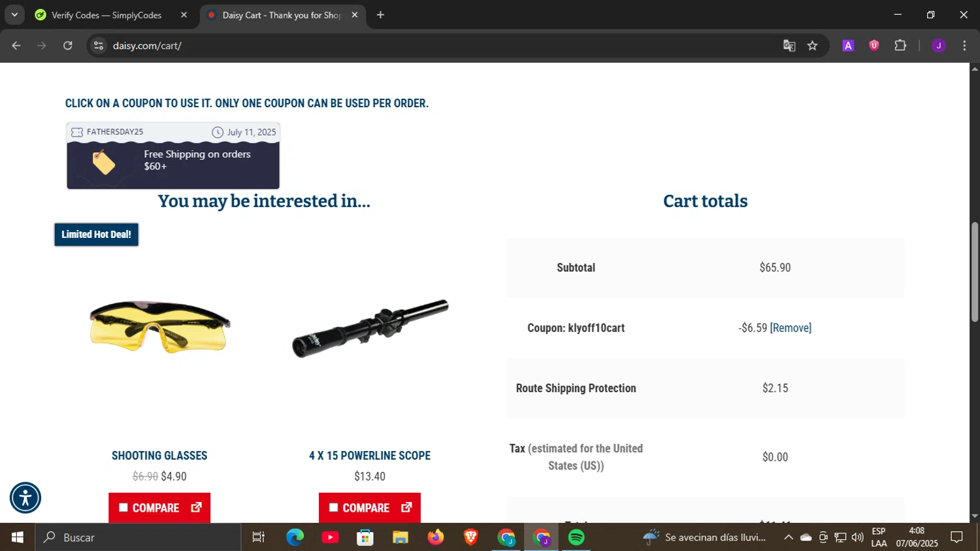The image size is (980, 551).
Task: Open the Extensions puzzle icon
Action: [900, 45]
